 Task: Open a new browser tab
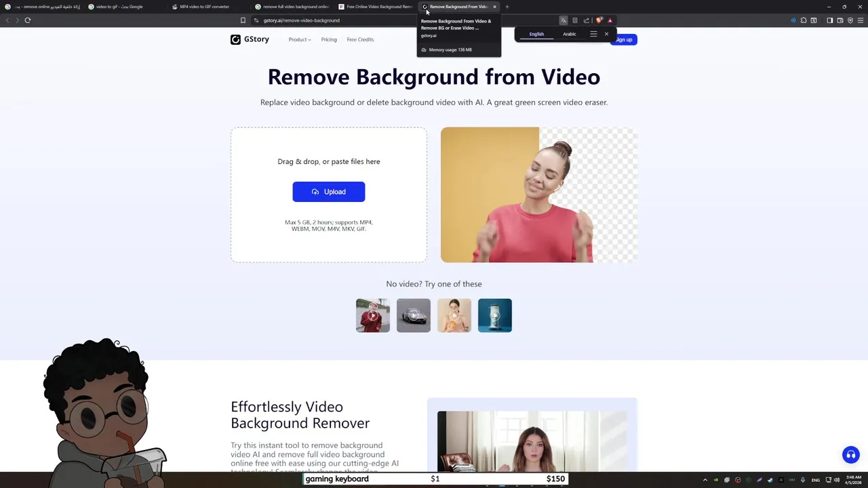[x=507, y=7]
